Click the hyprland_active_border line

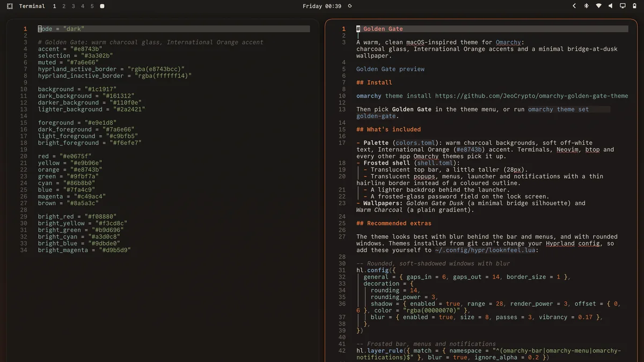click(x=111, y=69)
